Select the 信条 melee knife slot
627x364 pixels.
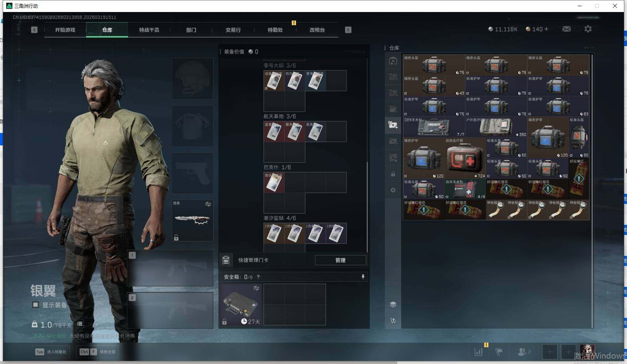(x=192, y=221)
